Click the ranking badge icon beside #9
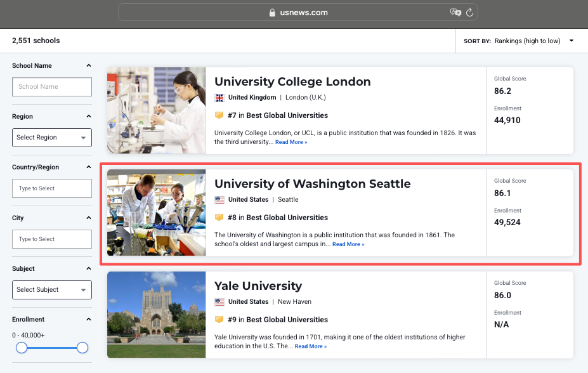This screenshot has width=588, height=373. tap(219, 320)
